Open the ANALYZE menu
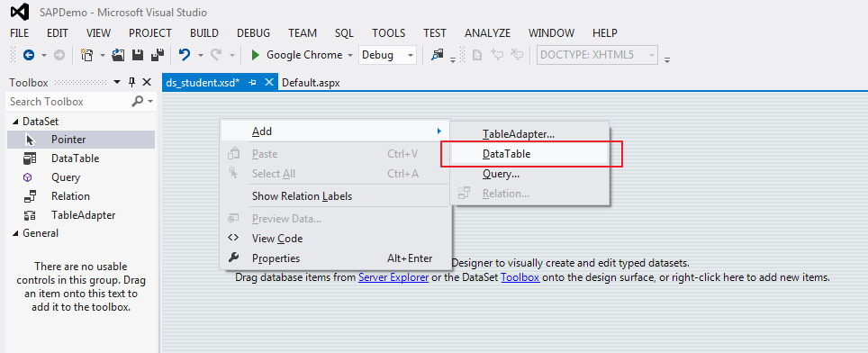This screenshot has width=868, height=353. [x=488, y=33]
